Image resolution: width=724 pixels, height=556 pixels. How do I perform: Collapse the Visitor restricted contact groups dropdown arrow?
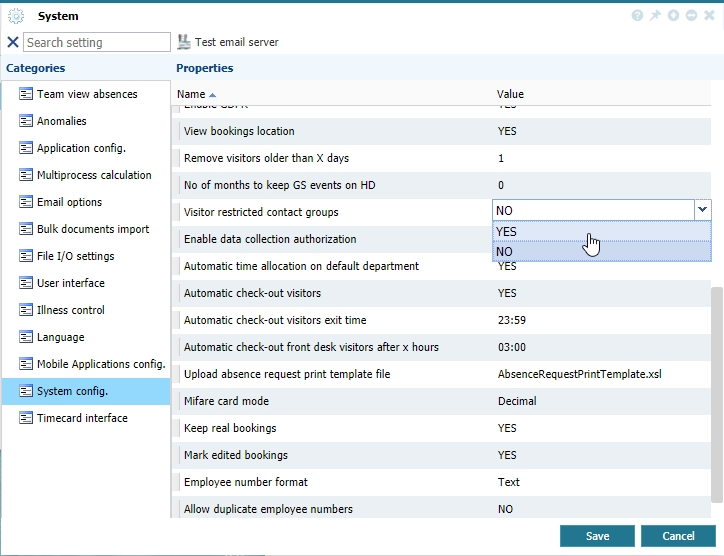(x=703, y=209)
